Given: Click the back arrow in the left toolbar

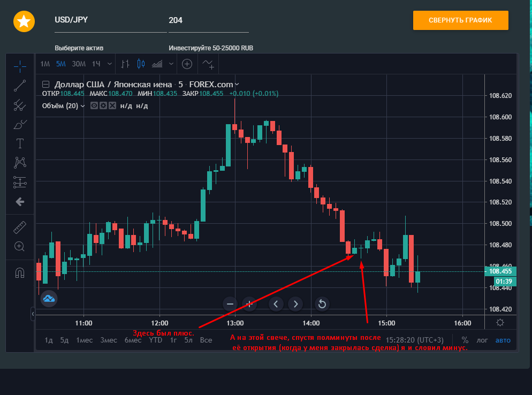Looking at the screenshot, I should (x=20, y=202).
